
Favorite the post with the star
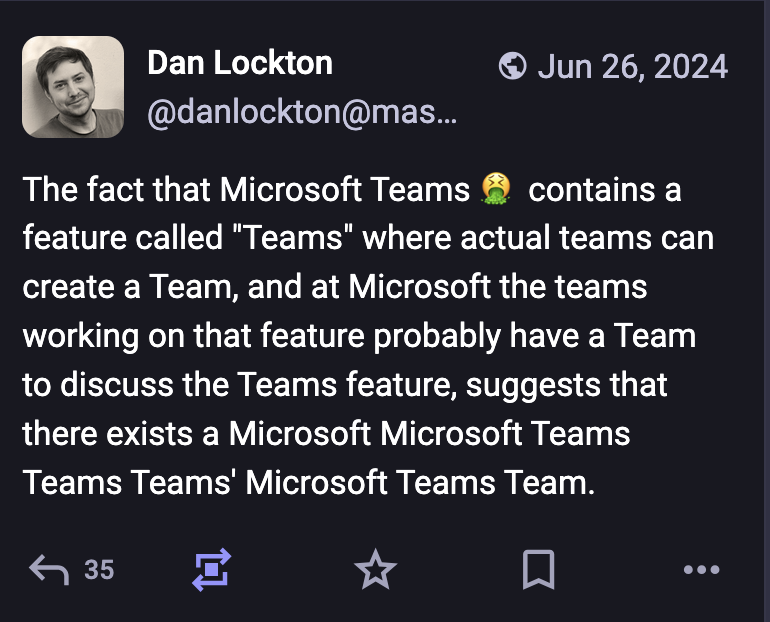point(375,569)
